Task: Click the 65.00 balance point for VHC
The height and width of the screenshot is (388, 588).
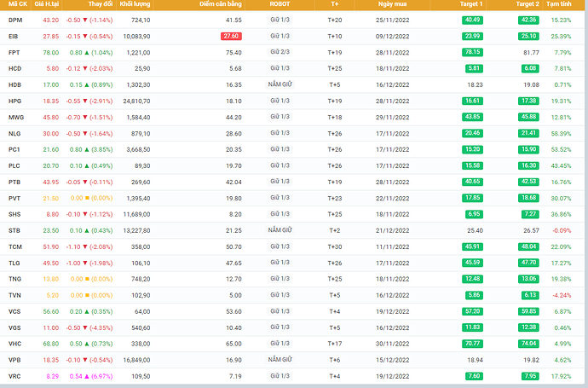Action: click(x=233, y=344)
